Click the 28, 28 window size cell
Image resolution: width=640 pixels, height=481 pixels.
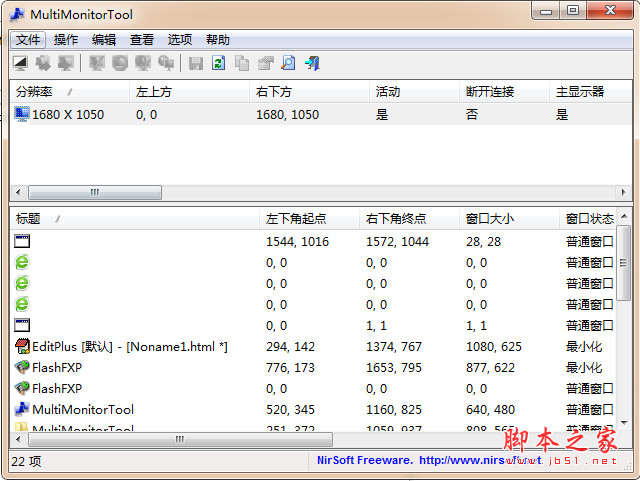click(x=483, y=242)
